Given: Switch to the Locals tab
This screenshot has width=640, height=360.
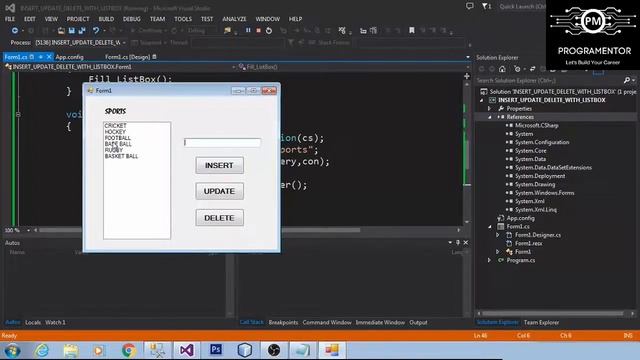Looking at the screenshot, I should pos(33,322).
